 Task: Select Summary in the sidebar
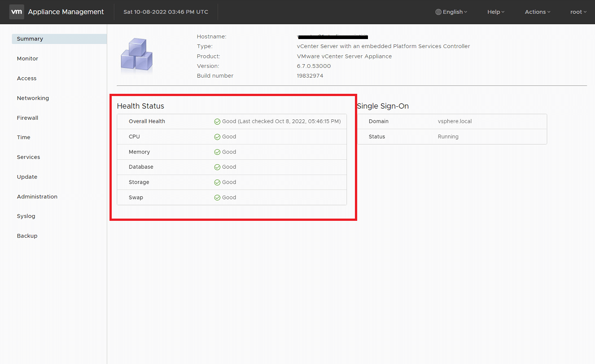[59, 39]
